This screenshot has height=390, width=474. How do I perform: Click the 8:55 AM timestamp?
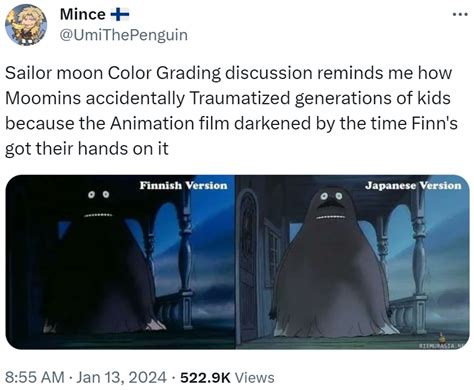click(x=35, y=377)
